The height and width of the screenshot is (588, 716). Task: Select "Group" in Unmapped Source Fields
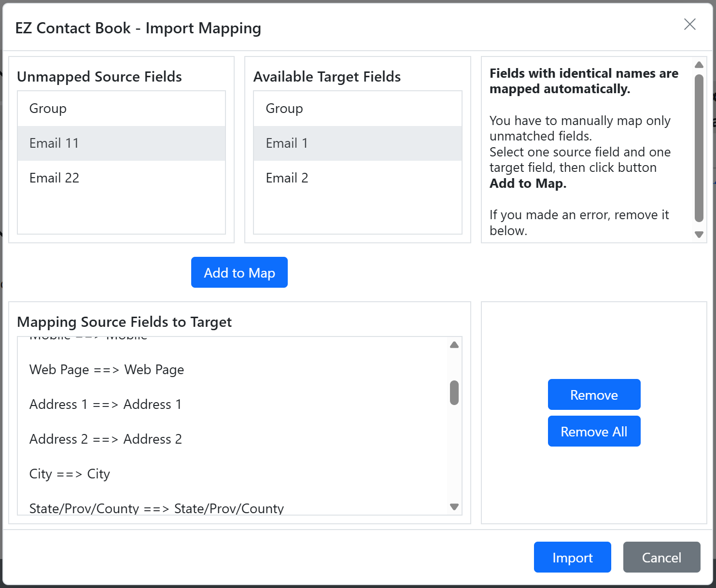(x=121, y=108)
